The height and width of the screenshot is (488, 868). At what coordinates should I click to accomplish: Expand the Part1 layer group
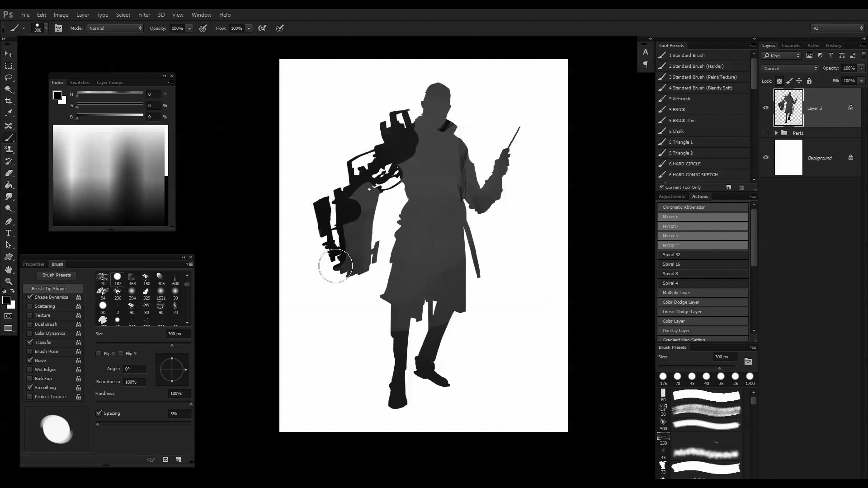(776, 133)
